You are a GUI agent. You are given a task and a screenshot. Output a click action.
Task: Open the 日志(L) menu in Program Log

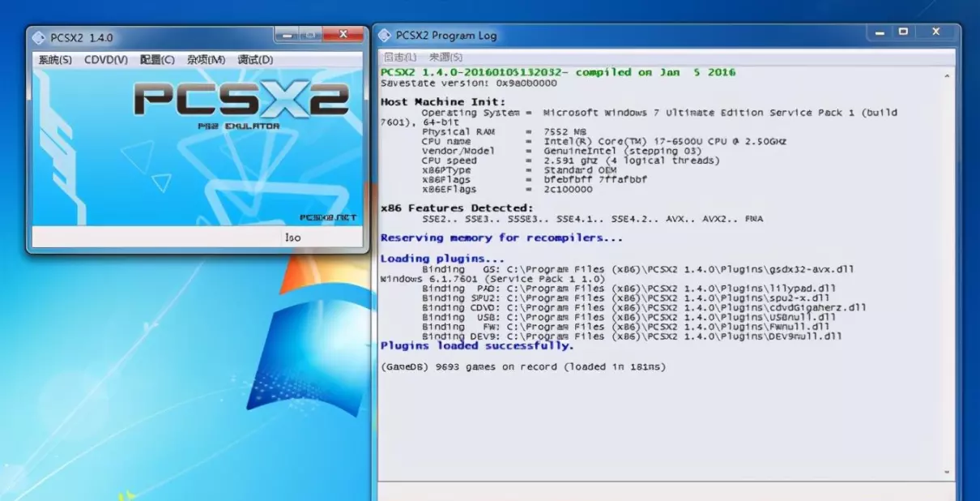[400, 57]
